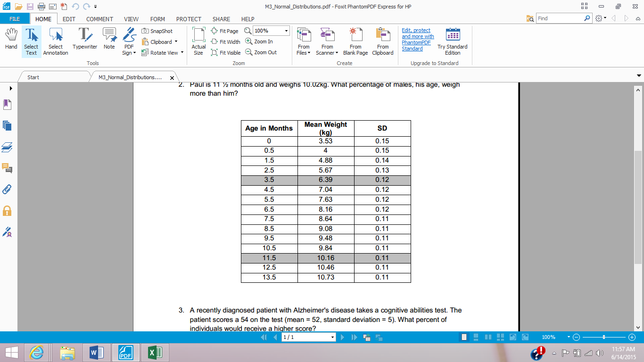Open the PROTECT menu tab
This screenshot has width=644, height=362.
click(x=189, y=19)
